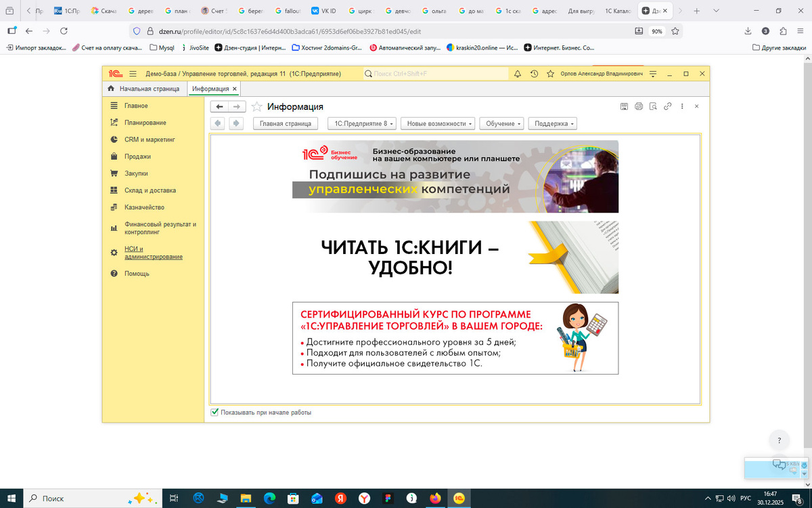The width and height of the screenshot is (812, 508).
Task: Open history using the clock icon
Action: pos(534,74)
